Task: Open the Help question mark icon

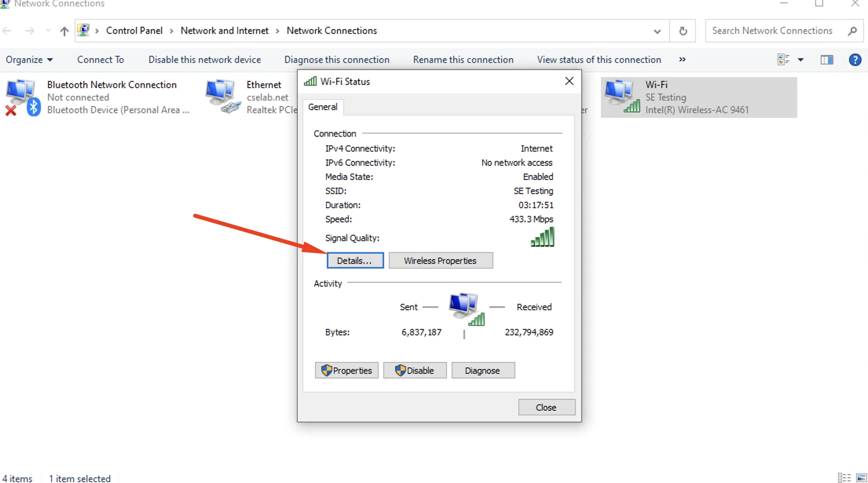Action: [855, 60]
